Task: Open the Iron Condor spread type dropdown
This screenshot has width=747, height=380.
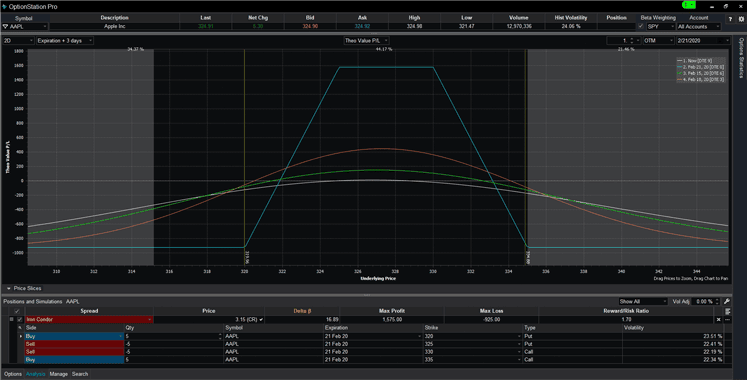Action: tap(149, 320)
